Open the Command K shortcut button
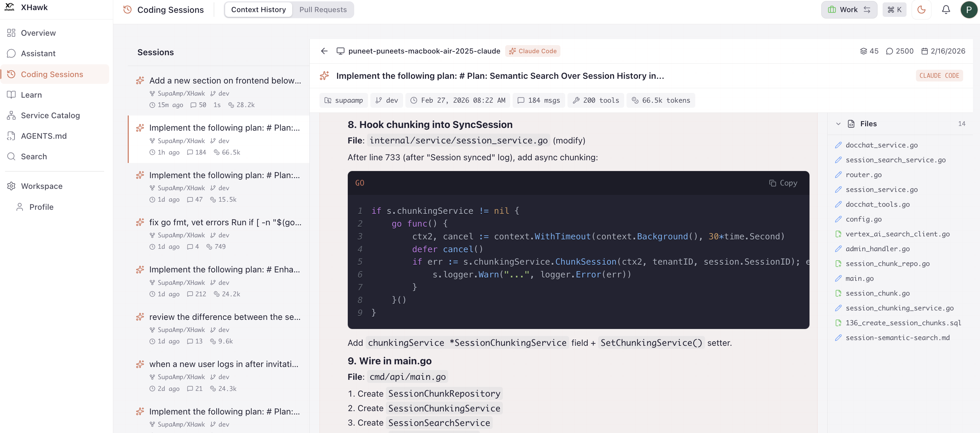The image size is (980, 433). click(x=894, y=10)
